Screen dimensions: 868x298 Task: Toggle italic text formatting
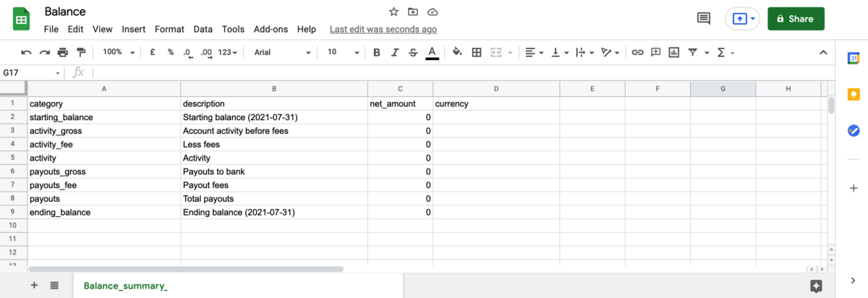(x=395, y=52)
